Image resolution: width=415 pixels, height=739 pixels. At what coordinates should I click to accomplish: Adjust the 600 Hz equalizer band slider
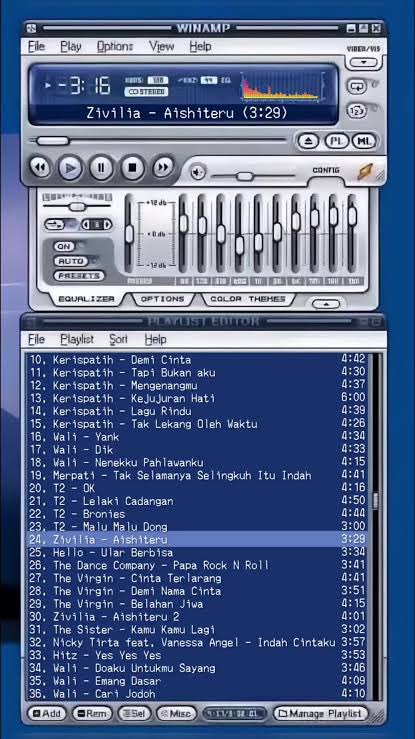pos(239,245)
